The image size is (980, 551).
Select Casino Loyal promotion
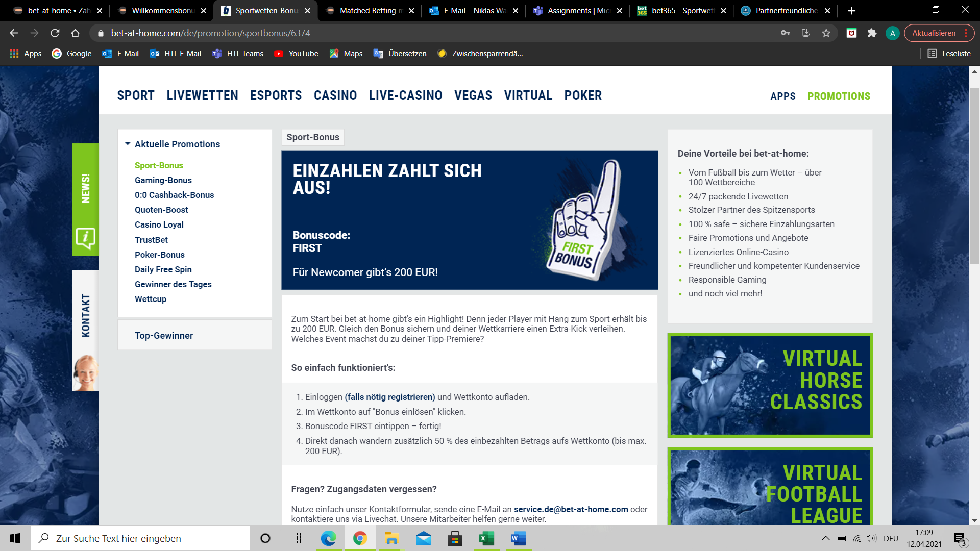[x=159, y=224]
